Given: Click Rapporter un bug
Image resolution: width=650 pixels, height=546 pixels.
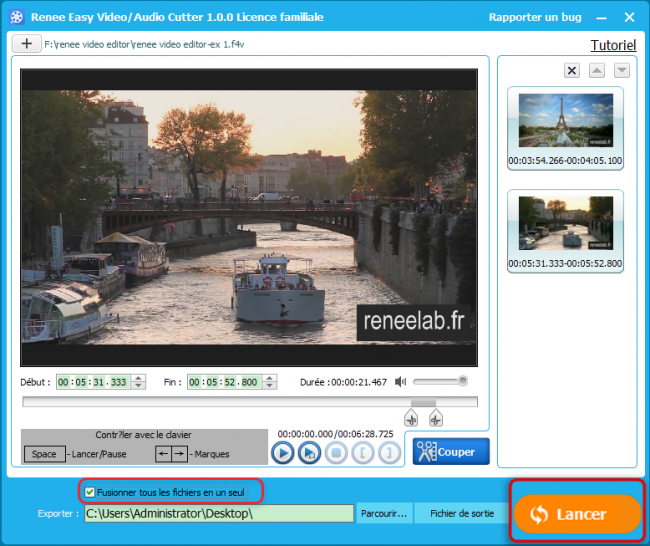Looking at the screenshot, I should point(535,17).
